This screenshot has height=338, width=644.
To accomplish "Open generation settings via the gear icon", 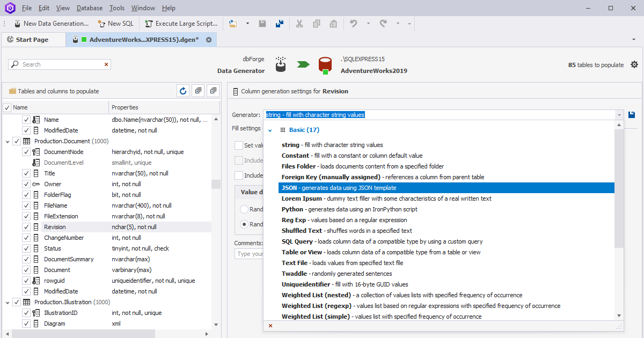I will (x=634, y=64).
